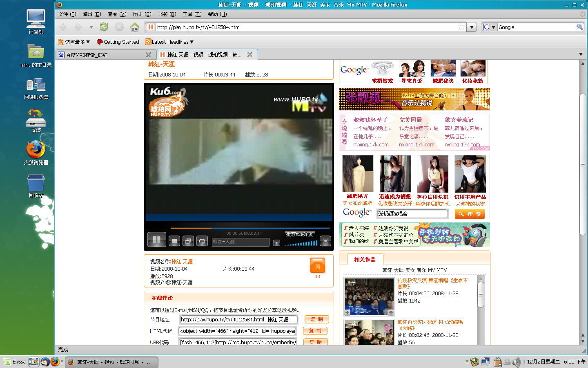The image size is (588, 368).
Task: Click the 减肥秘方 ad thumbnail
Action: (x=357, y=174)
